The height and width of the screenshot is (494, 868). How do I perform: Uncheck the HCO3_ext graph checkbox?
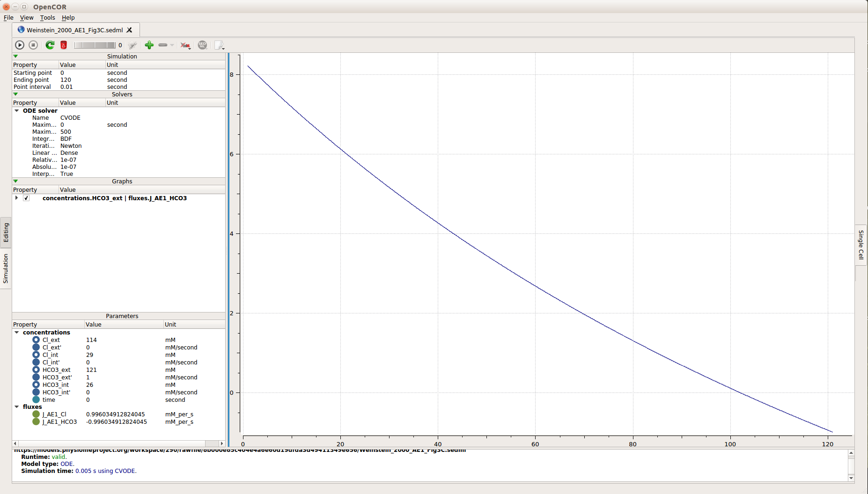[x=27, y=198]
